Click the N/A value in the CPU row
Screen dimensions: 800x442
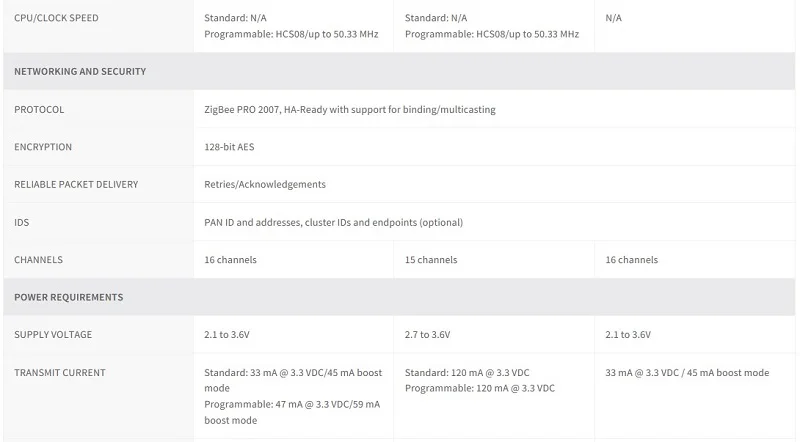613,18
